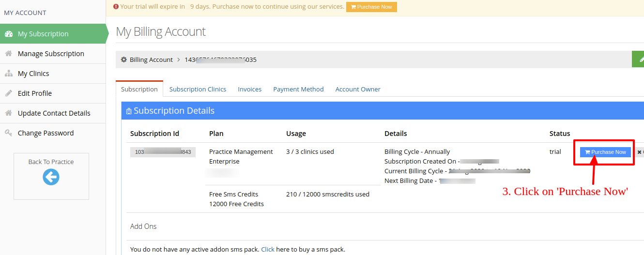Click the orange Purchase Now banner button
Viewport: 644px width, 255px height.
click(371, 7)
